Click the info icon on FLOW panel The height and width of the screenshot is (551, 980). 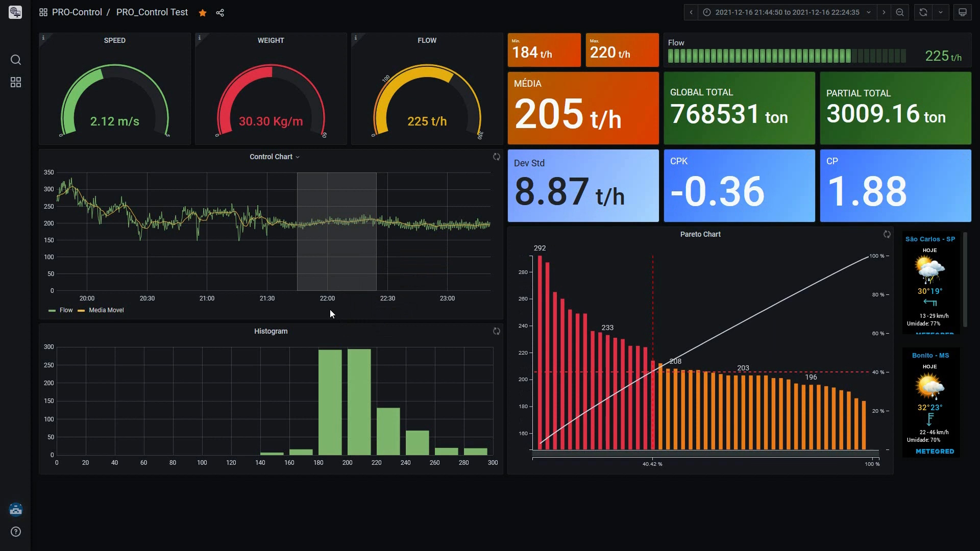356,38
